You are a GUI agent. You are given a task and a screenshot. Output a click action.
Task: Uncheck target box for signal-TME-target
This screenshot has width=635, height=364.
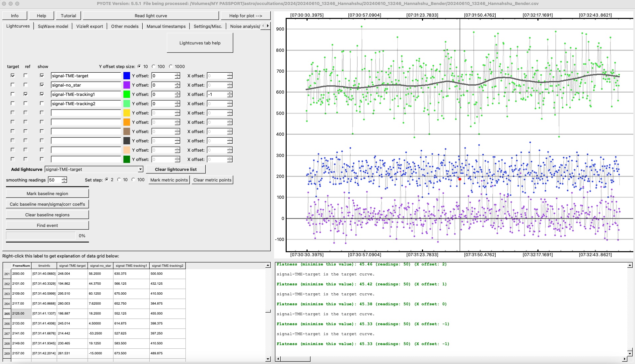(x=13, y=76)
